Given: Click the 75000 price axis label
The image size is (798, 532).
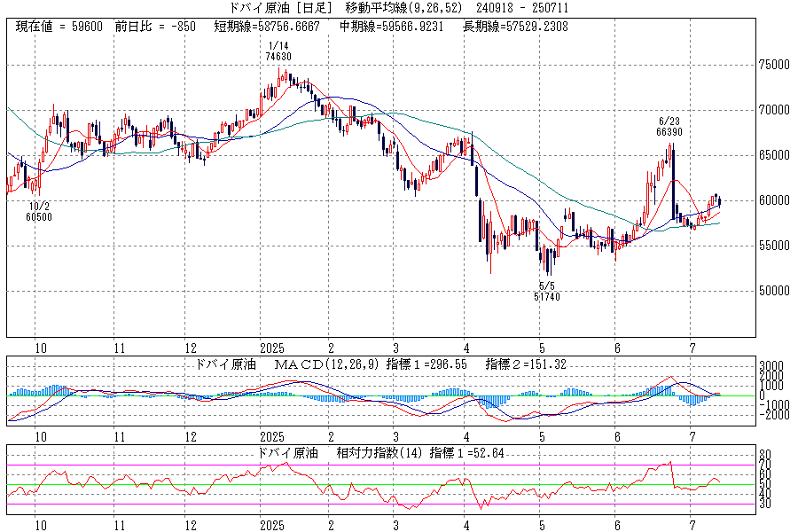Looking at the screenshot, I should (774, 66).
